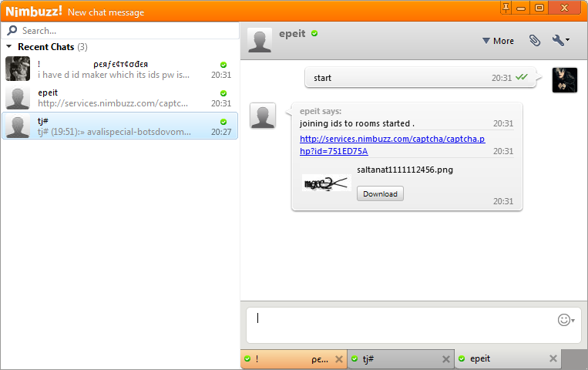Type in the Search field

[x=120, y=30]
